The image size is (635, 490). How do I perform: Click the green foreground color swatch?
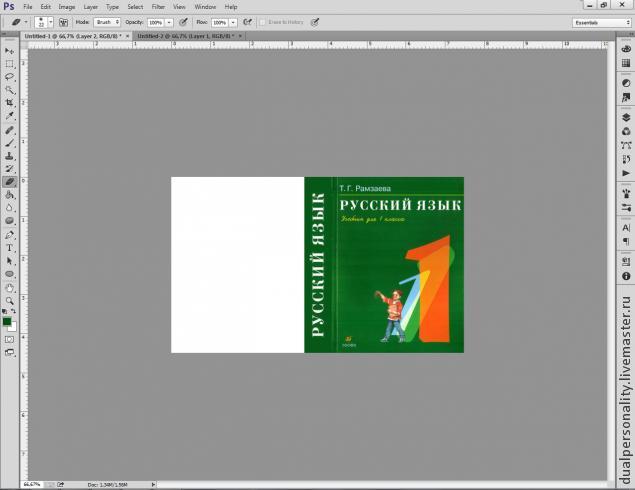(x=7, y=321)
